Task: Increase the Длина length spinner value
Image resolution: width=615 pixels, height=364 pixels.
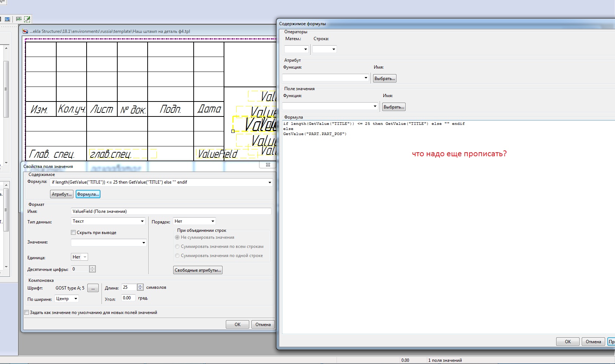Action: coord(140,286)
